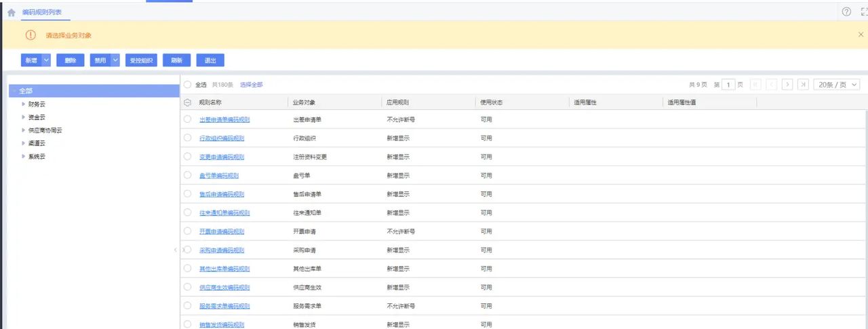868x329 pixels.
Task: Dismiss the 请选择业务对象 warning banner
Action: (861, 34)
